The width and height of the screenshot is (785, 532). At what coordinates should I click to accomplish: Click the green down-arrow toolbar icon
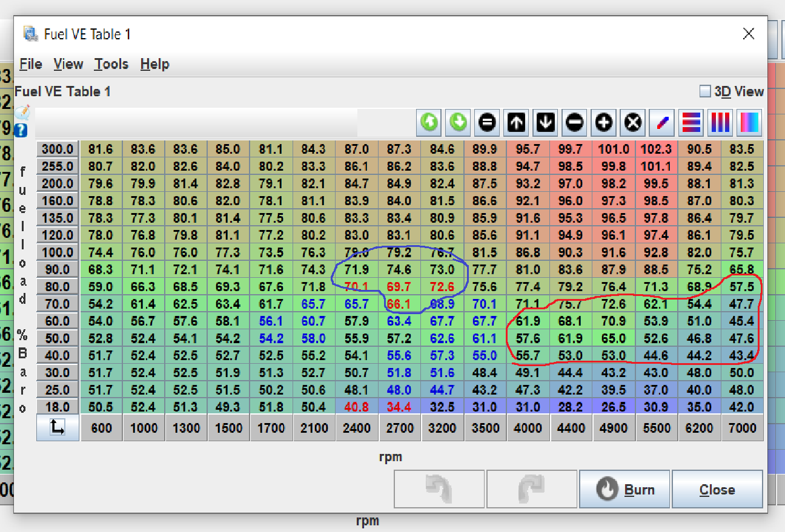click(459, 123)
